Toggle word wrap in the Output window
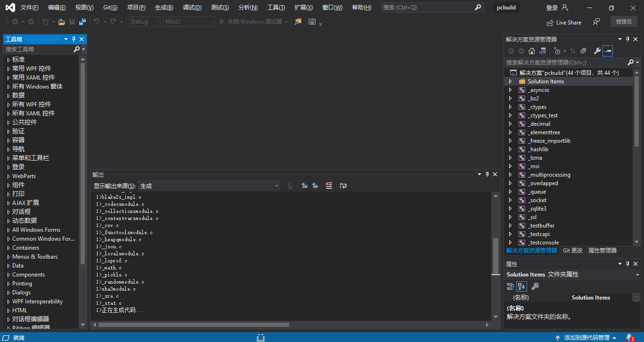This screenshot has height=342, width=644. [343, 185]
